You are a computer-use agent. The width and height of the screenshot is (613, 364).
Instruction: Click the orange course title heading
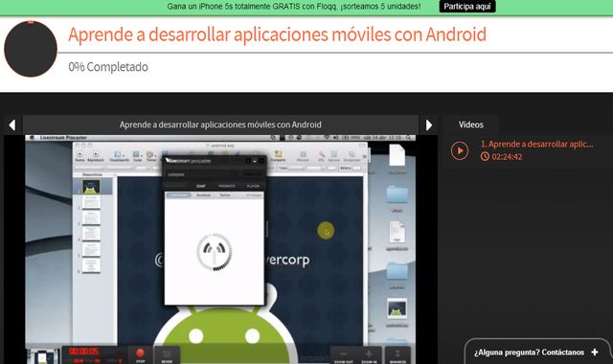pyautogui.click(x=277, y=34)
